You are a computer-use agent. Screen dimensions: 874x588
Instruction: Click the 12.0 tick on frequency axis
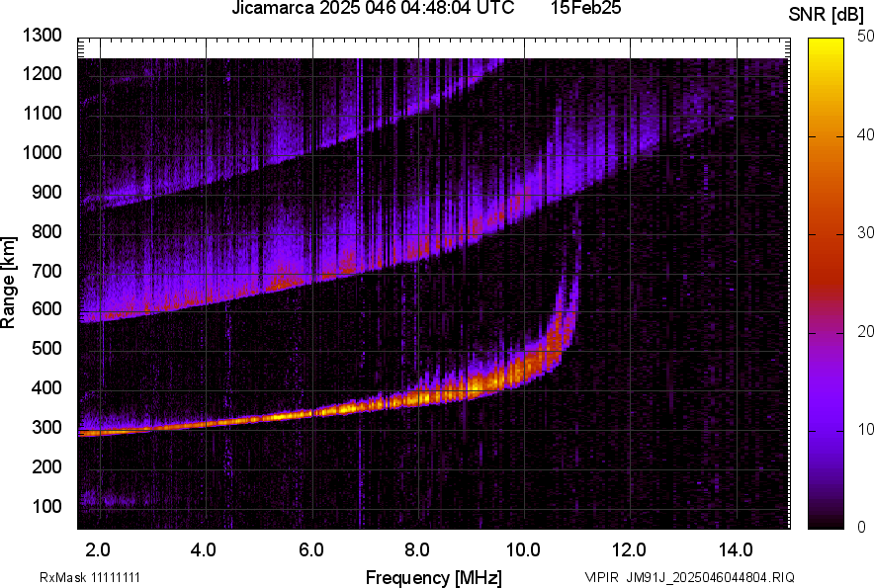(x=630, y=548)
